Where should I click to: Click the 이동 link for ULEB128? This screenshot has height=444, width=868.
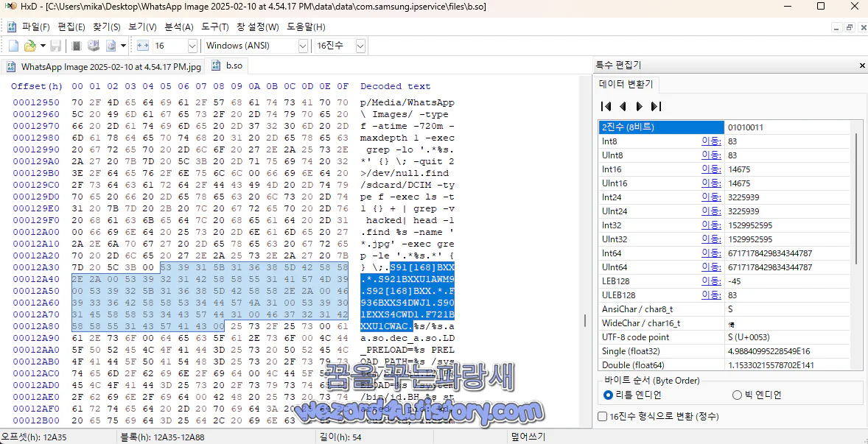click(711, 295)
